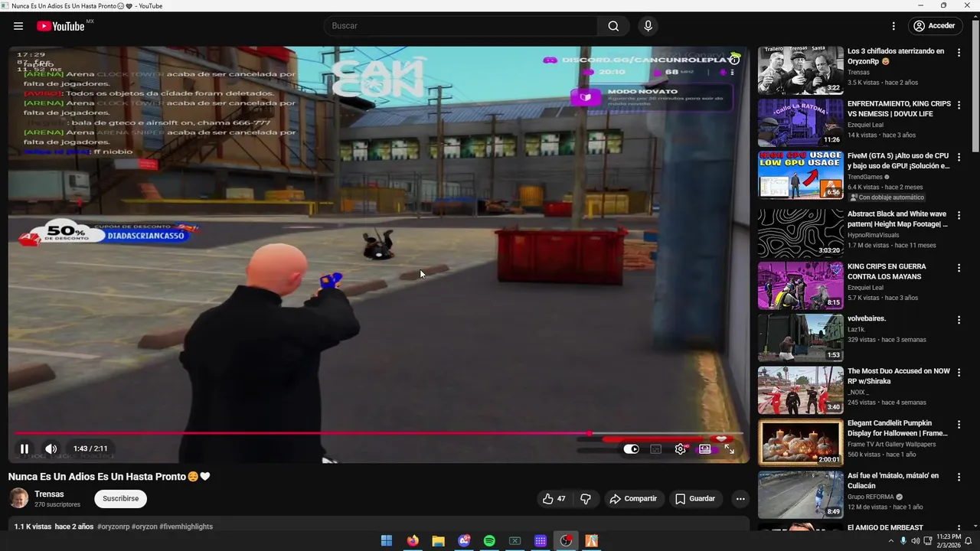Open ENFRENTAMIENTO KING CRIPS VS NEMESIS title
980x551 pixels.
click(x=899, y=109)
